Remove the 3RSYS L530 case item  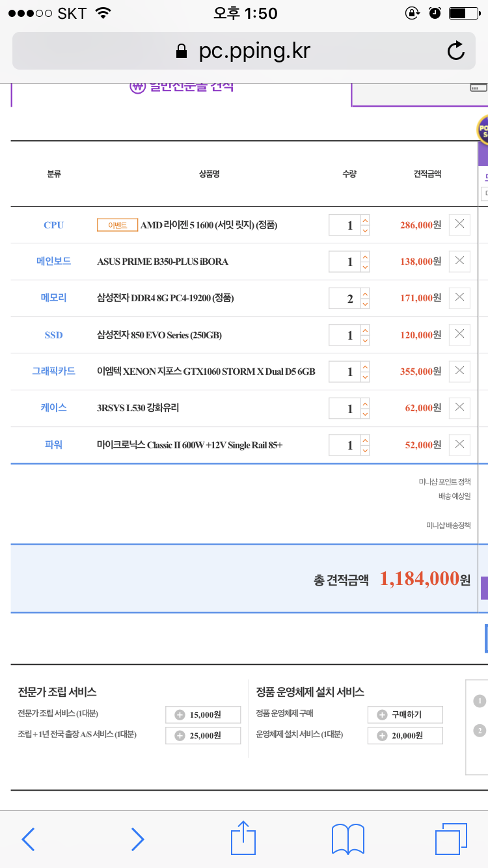(459, 407)
